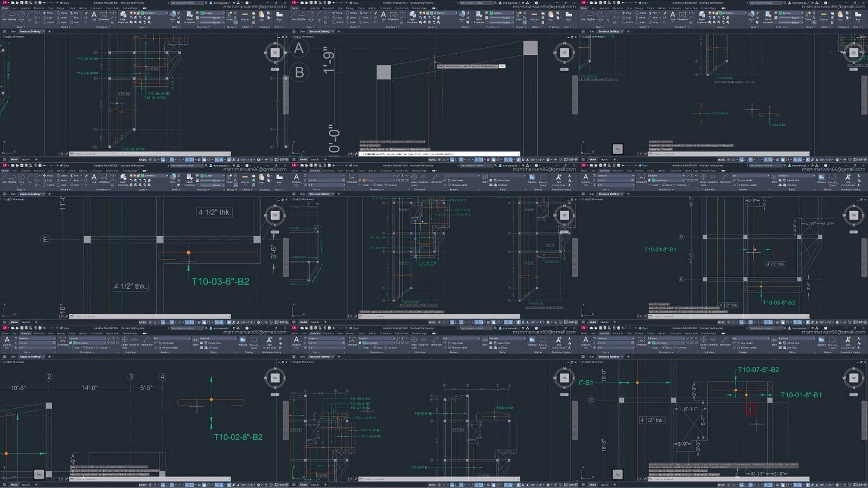Image resolution: width=868 pixels, height=488 pixels.
Task: Click the Share button in the top-right window
Action: point(645,3)
